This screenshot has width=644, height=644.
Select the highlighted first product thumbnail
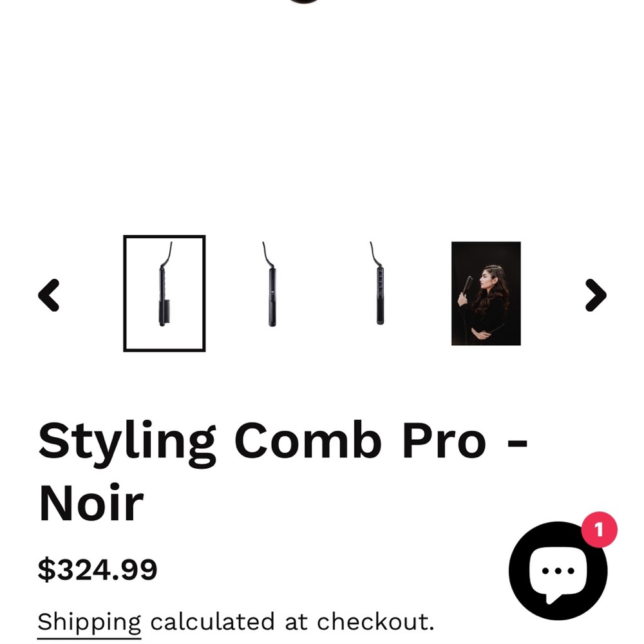(x=164, y=293)
